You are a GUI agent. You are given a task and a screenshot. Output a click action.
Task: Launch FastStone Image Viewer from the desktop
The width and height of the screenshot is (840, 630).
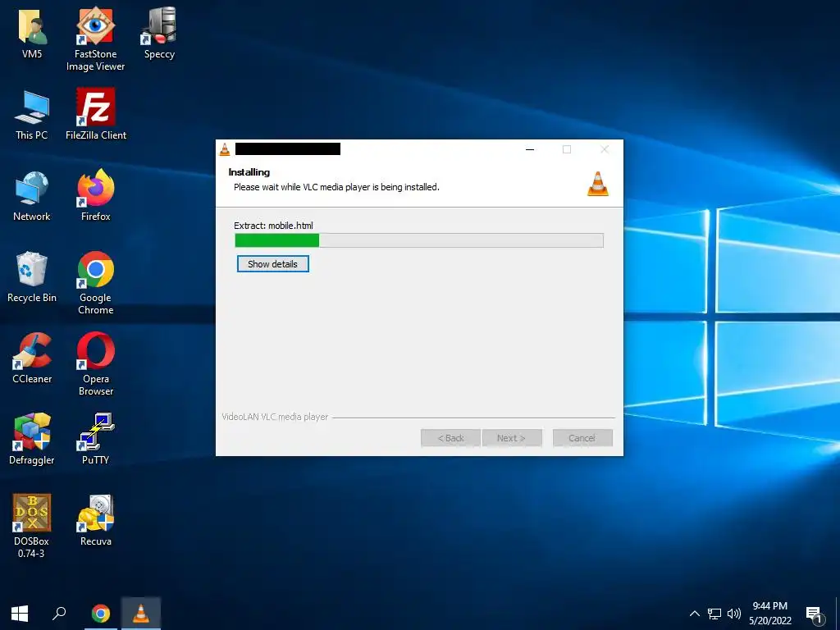pyautogui.click(x=95, y=39)
